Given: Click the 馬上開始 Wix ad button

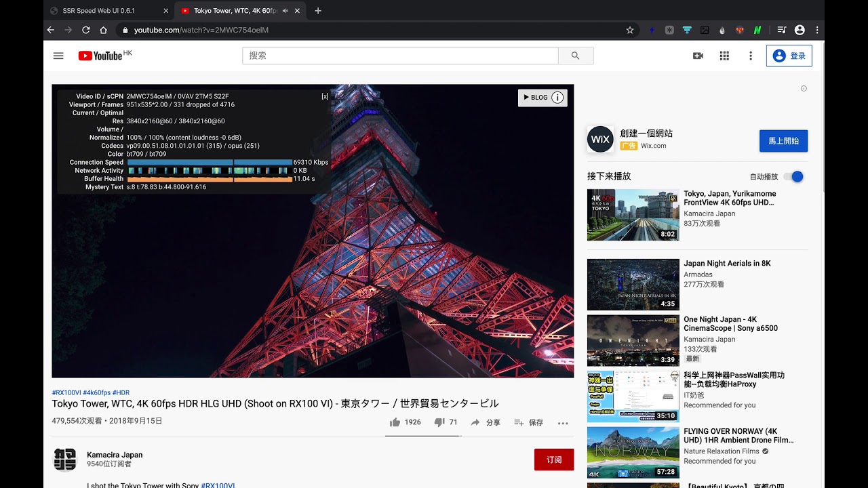Looking at the screenshot, I should pyautogui.click(x=783, y=141).
